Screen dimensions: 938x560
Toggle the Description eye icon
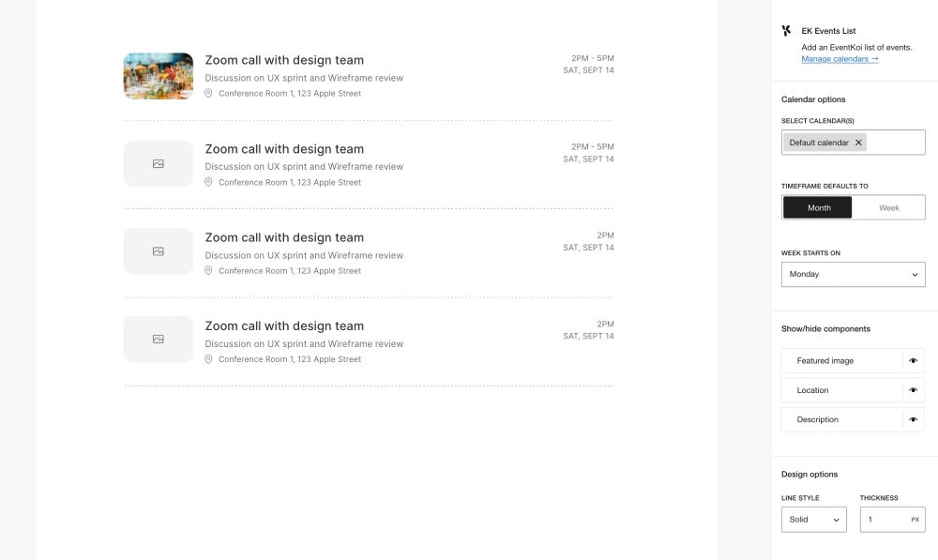coord(914,419)
